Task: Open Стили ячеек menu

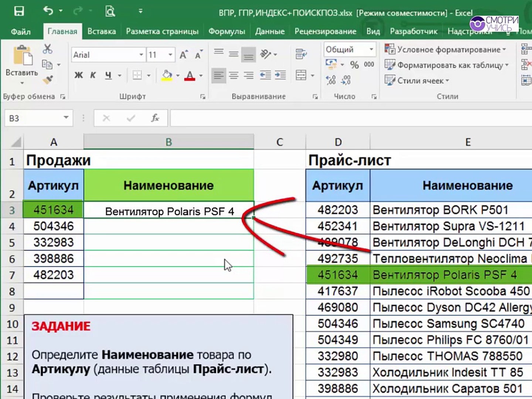Action: point(417,81)
